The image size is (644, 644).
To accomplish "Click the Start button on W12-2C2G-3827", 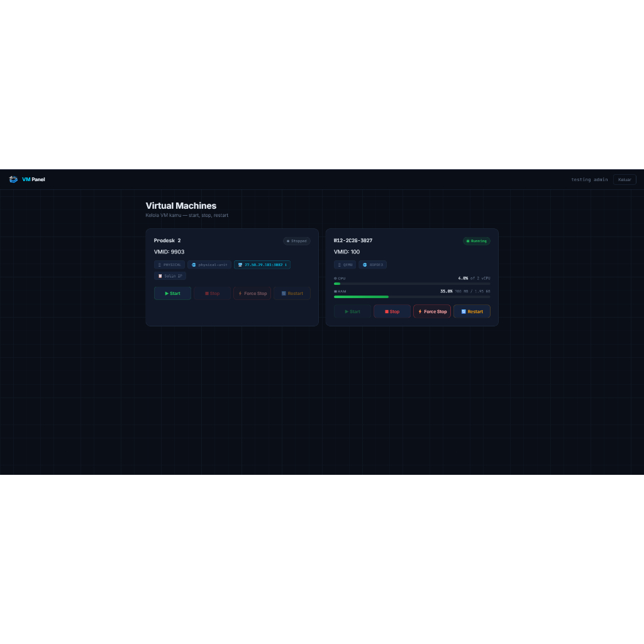I will pyautogui.click(x=352, y=311).
